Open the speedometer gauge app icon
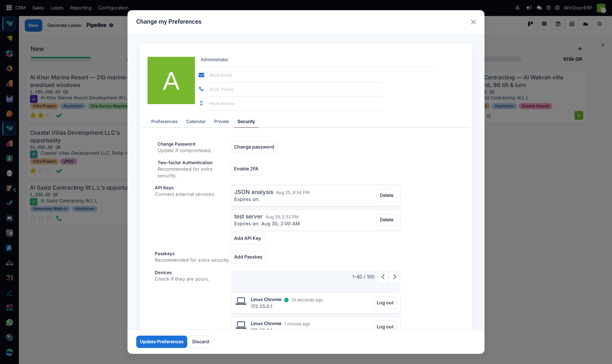 click(9, 337)
